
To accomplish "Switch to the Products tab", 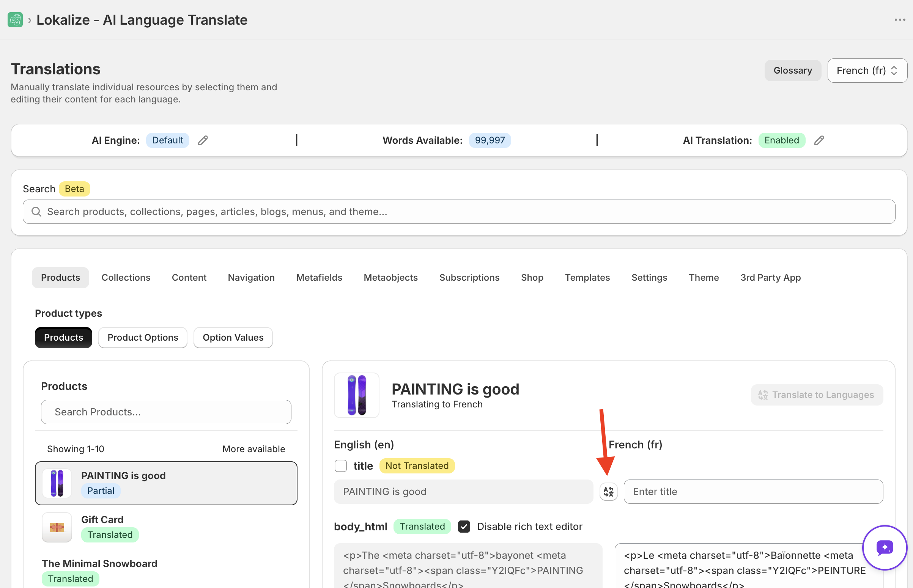I will point(60,278).
